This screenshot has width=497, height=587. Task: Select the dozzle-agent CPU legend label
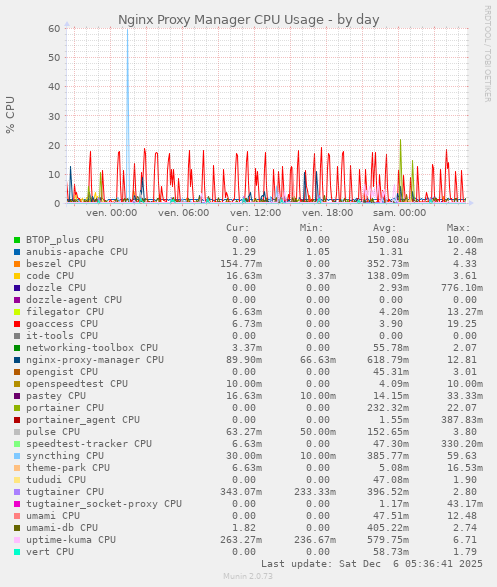(x=74, y=299)
